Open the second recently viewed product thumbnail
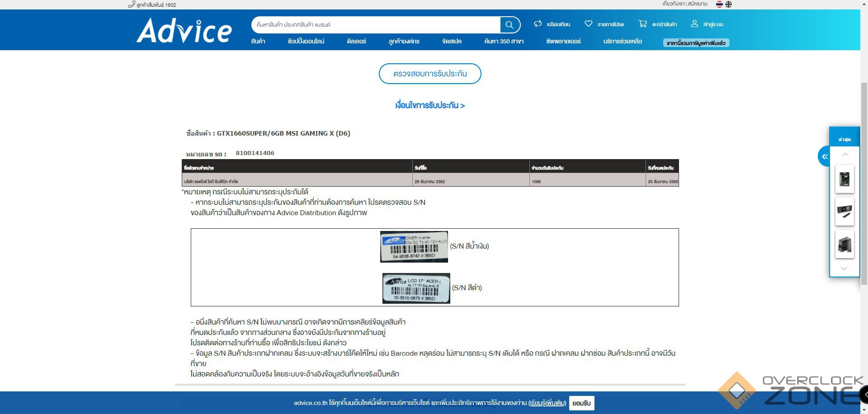 (x=844, y=212)
